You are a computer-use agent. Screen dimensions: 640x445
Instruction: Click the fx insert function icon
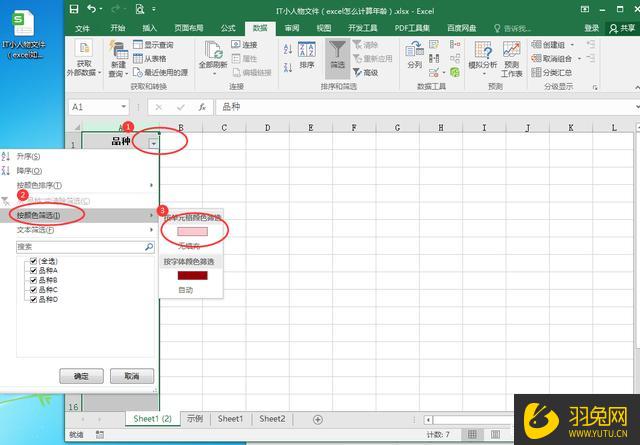[x=202, y=107]
